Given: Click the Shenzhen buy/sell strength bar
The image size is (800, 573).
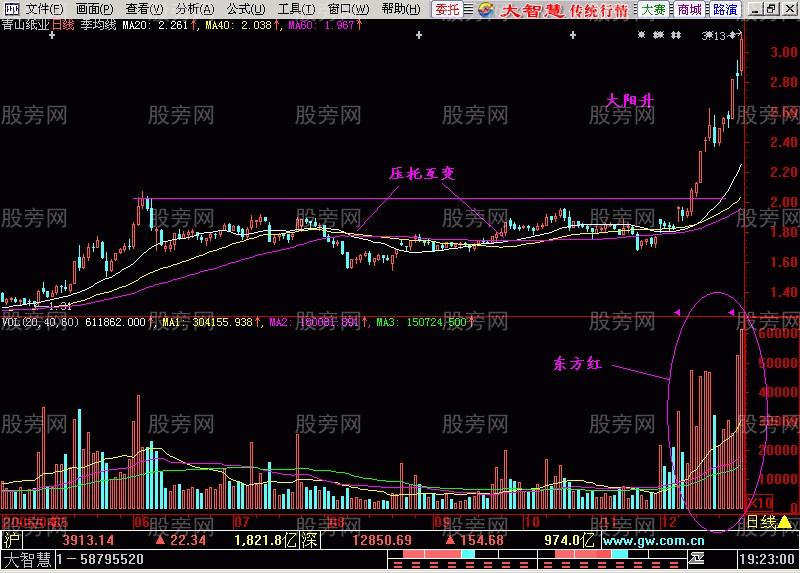Looking at the screenshot, I should coord(611,559).
